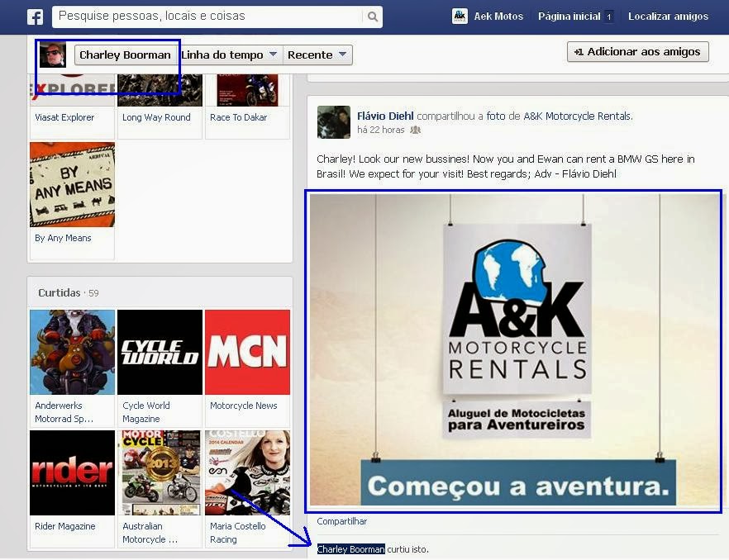This screenshot has width=729, height=560.
Task: Open the Linha do tempo dropdown
Action: pyautogui.click(x=229, y=55)
